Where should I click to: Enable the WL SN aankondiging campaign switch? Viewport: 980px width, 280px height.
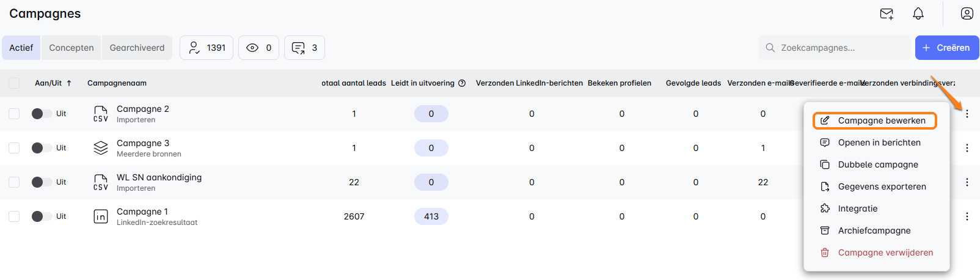(x=42, y=182)
